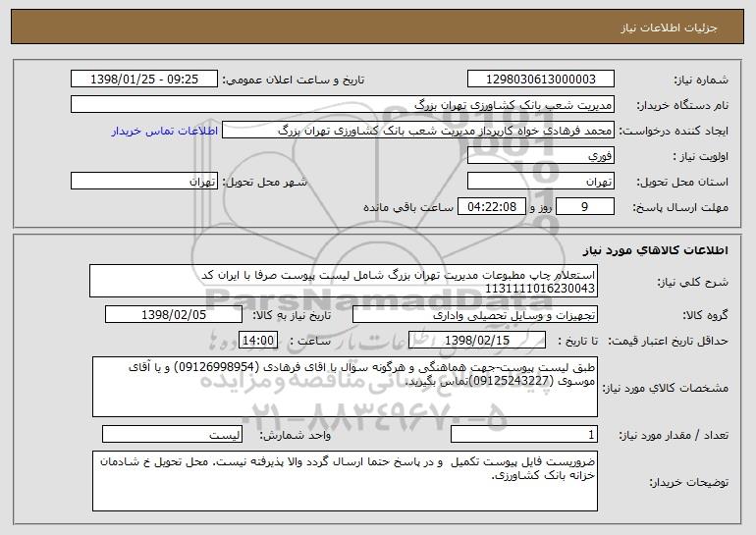The height and width of the screenshot is (535, 756).
Task: Click the حداقل تاریخ اعتبار قیمت label
Action: coord(668,341)
